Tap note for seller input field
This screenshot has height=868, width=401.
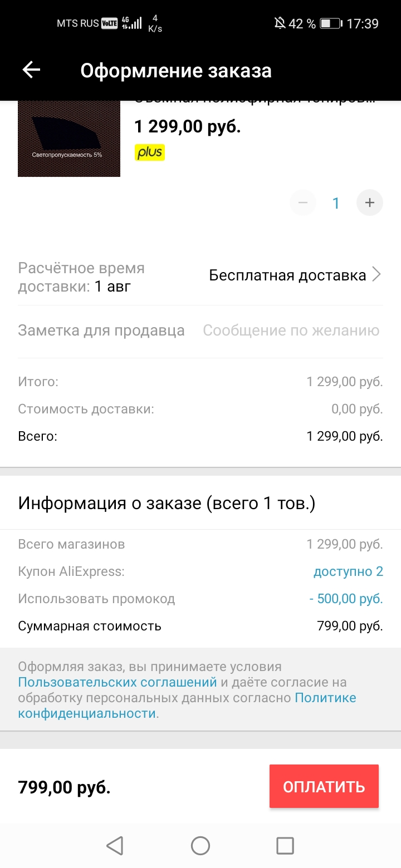click(x=291, y=331)
